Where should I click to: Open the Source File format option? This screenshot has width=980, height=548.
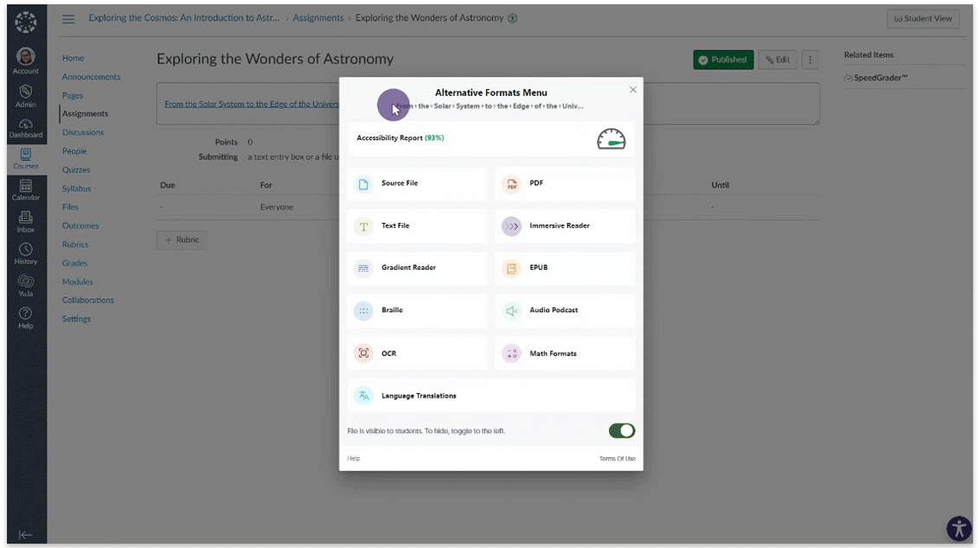(x=417, y=184)
